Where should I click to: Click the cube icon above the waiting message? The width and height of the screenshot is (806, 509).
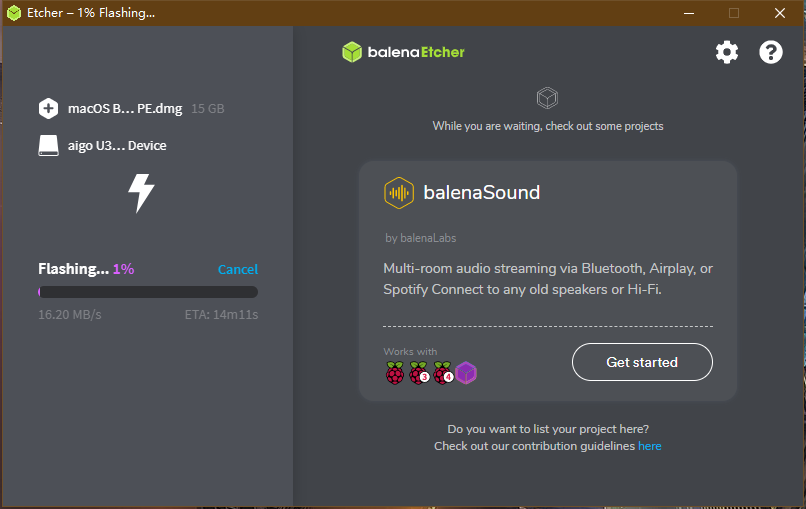(547, 98)
